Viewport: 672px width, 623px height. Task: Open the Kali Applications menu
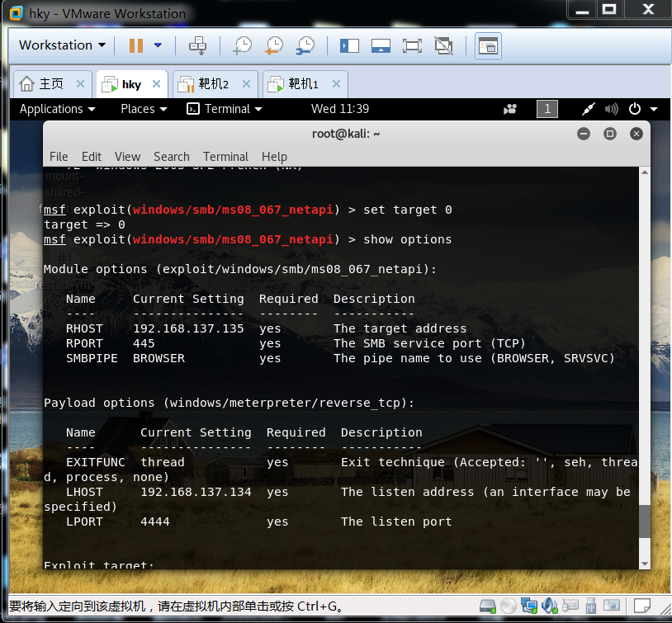click(x=58, y=109)
